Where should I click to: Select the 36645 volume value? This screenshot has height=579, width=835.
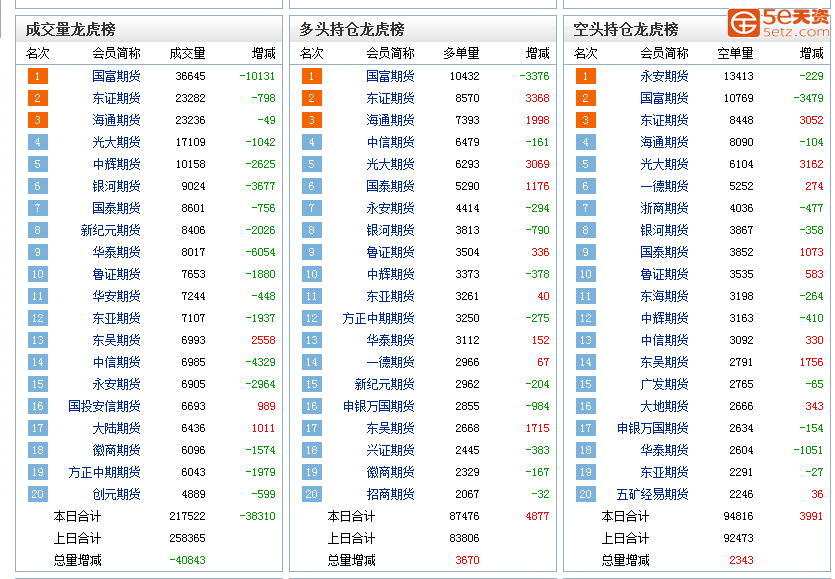coord(190,76)
